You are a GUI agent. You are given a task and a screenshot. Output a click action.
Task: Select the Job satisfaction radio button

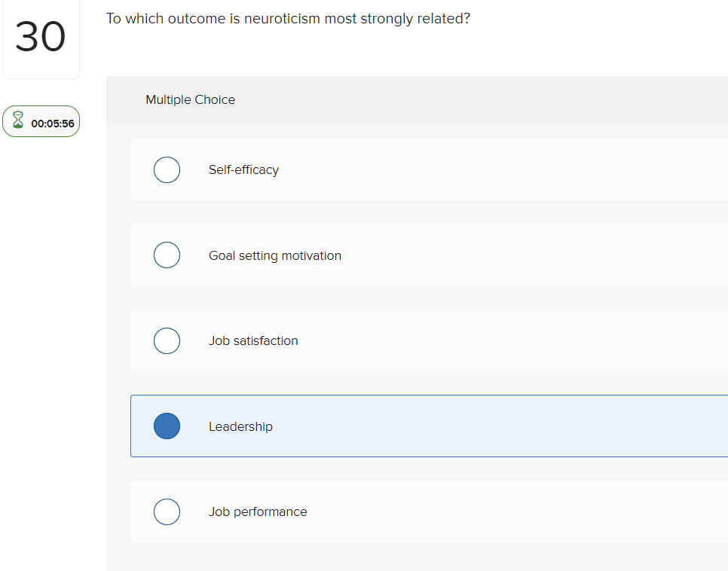(167, 340)
